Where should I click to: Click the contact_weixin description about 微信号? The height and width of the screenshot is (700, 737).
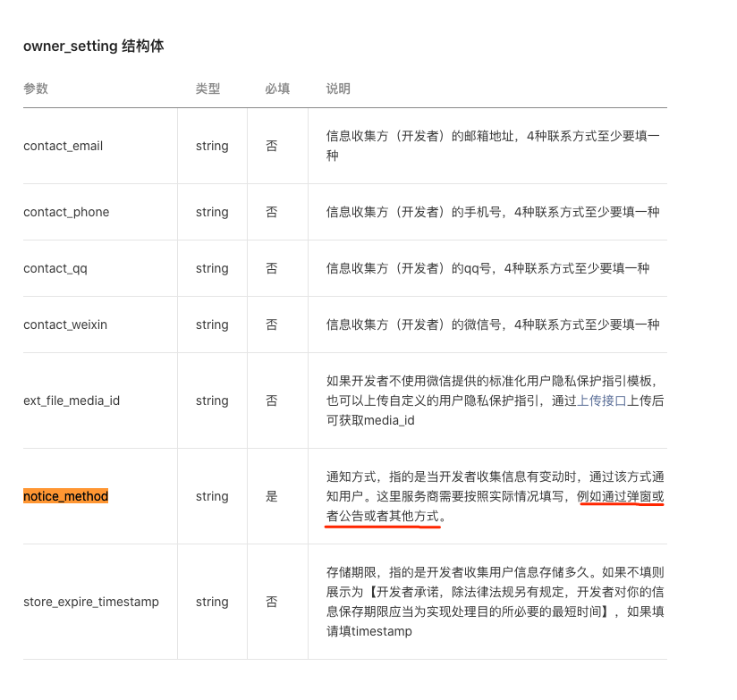493,325
